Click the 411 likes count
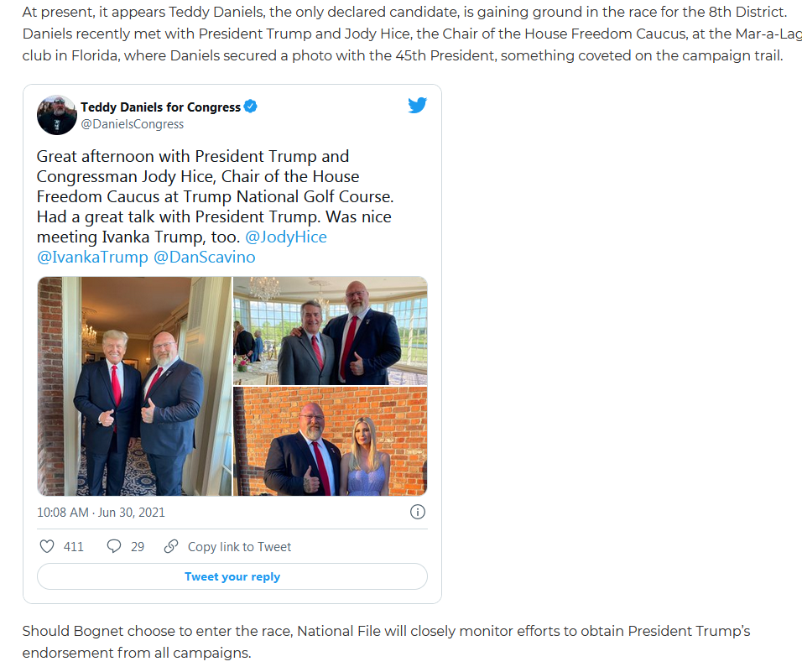The height and width of the screenshot is (672, 802). [74, 547]
